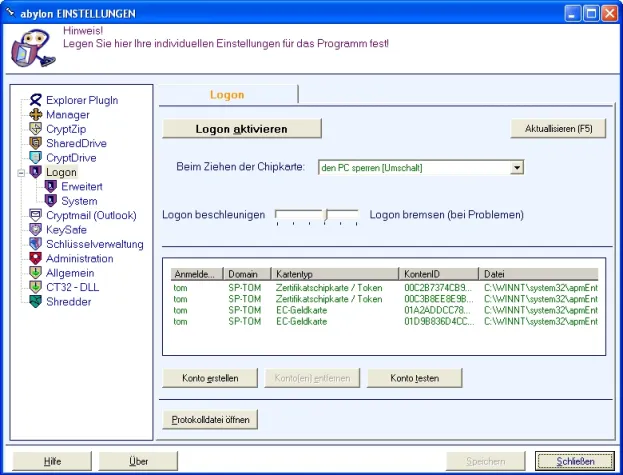623x475 pixels.
Task: Collapse the Logon tree node
Action: [21, 173]
